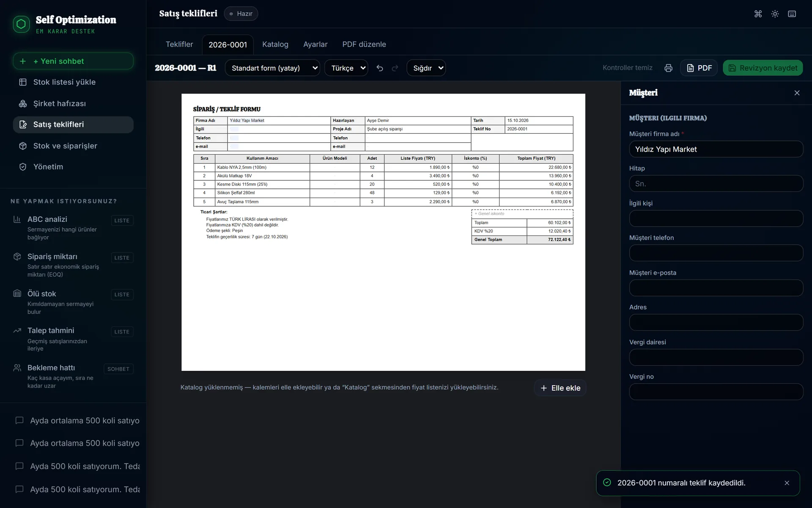Click the Müşteri firma adı field
This screenshot has width=812, height=508.
[716, 149]
